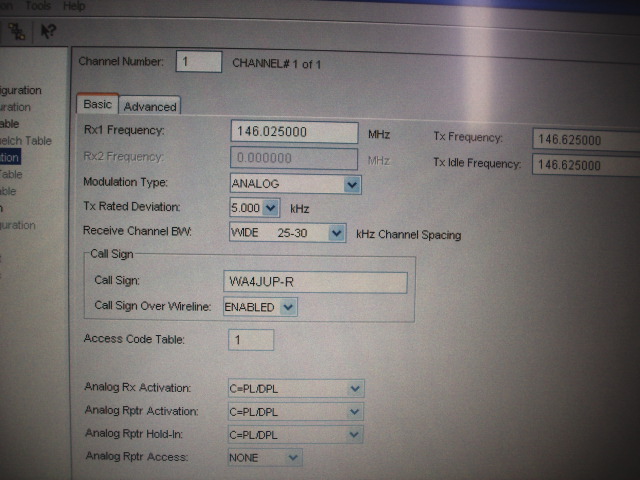The image size is (640, 480).
Task: Select the Basic tab
Action: [x=98, y=105]
